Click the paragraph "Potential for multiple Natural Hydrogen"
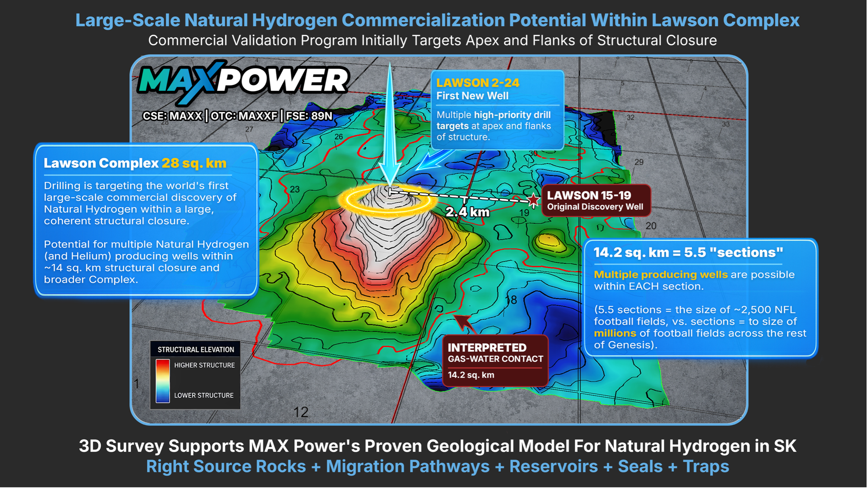 [x=146, y=262]
